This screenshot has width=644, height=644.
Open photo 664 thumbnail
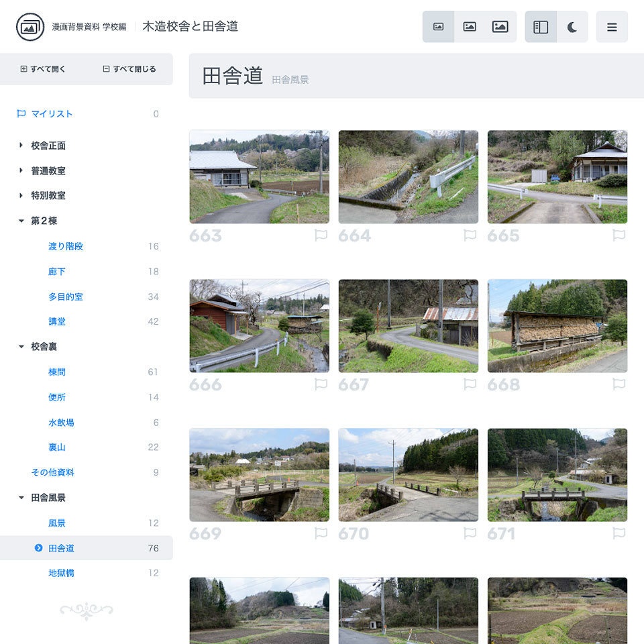coord(408,176)
